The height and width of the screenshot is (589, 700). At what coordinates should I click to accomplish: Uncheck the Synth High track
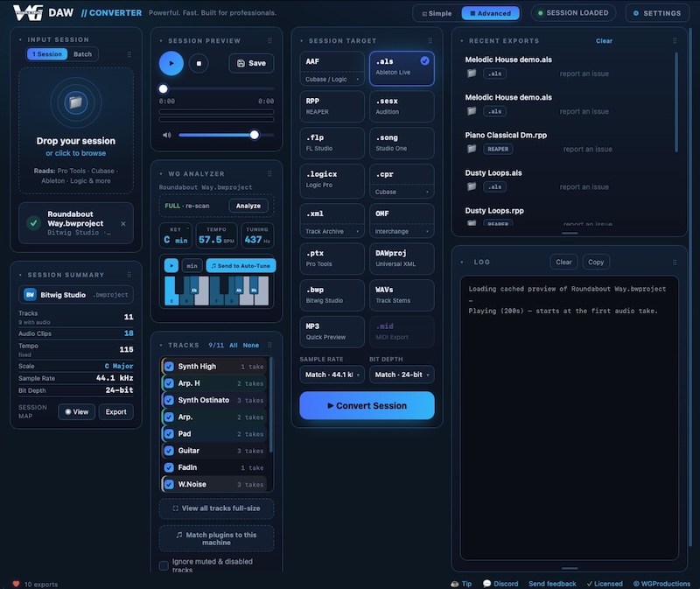click(x=169, y=367)
